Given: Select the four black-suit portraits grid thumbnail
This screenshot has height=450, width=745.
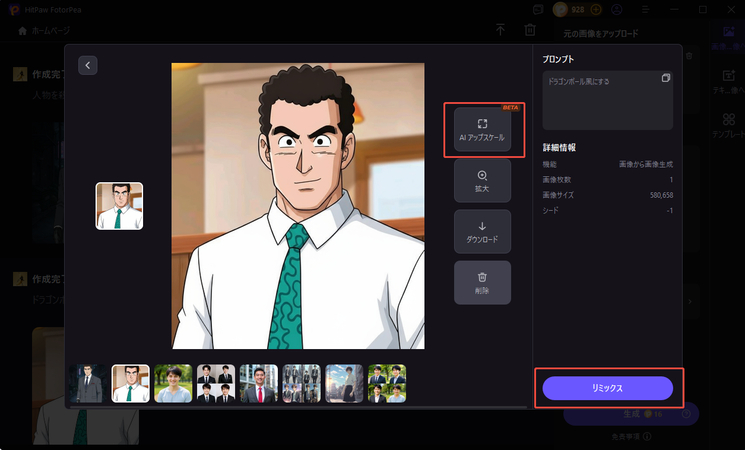Looking at the screenshot, I should point(216,383).
